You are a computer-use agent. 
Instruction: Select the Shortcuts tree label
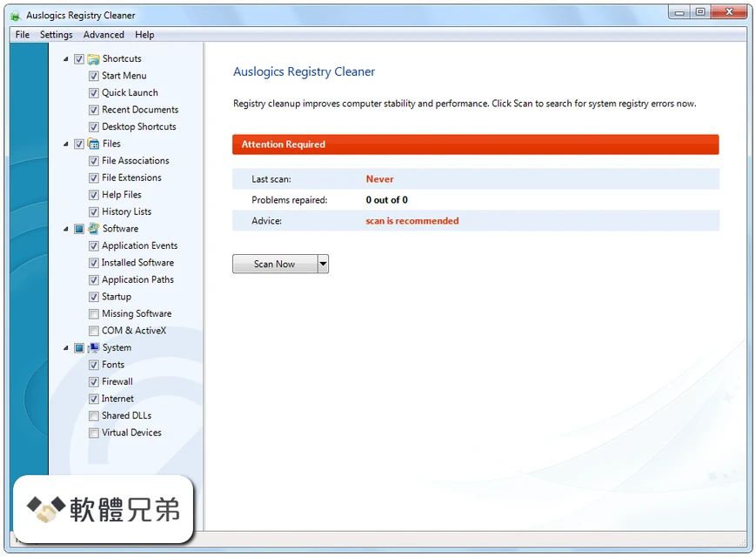tap(122, 59)
